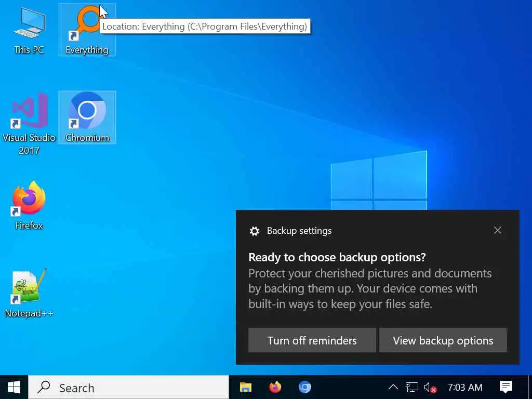Click the Backup settings gear icon
This screenshot has width=532, height=399.
pos(255,231)
